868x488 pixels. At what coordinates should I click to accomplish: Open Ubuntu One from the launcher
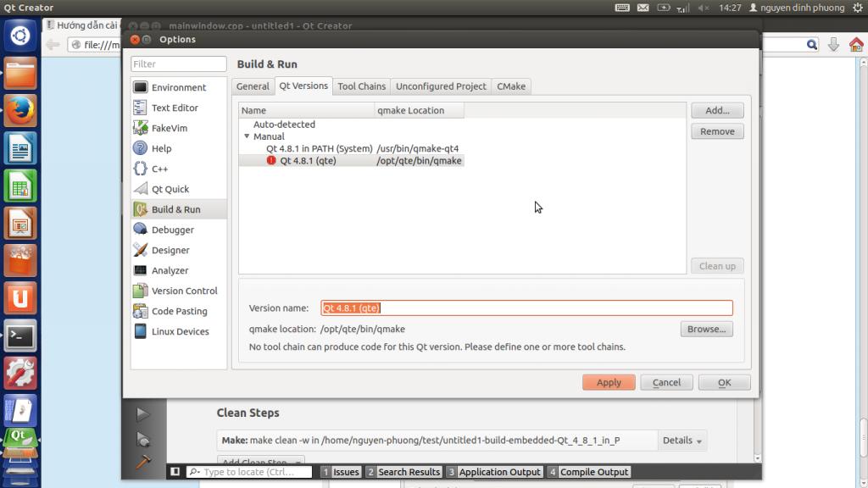coord(20,298)
